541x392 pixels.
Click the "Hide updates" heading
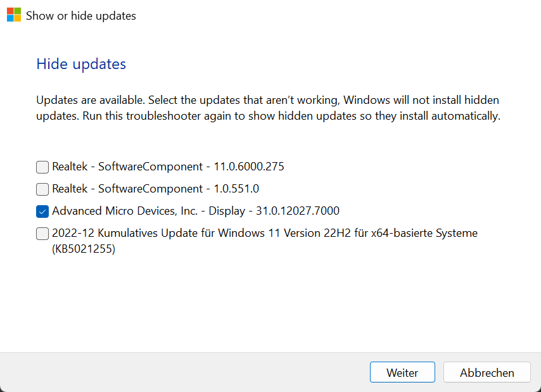point(81,64)
